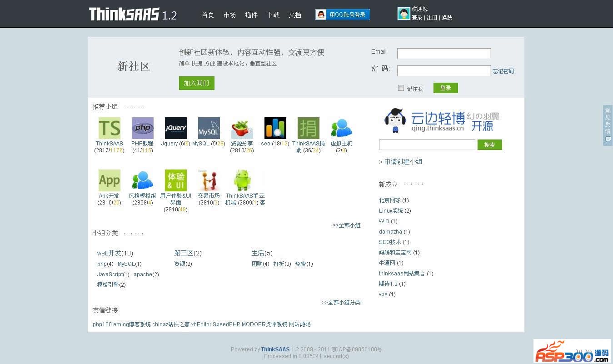Open the MODOER点评系统 friendly link
The height and width of the screenshot is (364, 613).
264,324
